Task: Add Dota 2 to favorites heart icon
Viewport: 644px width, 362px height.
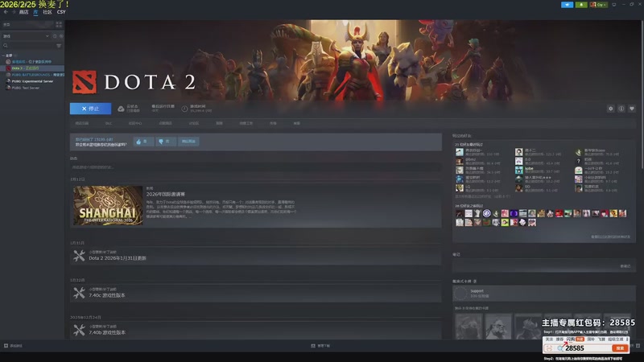Action: [x=632, y=109]
